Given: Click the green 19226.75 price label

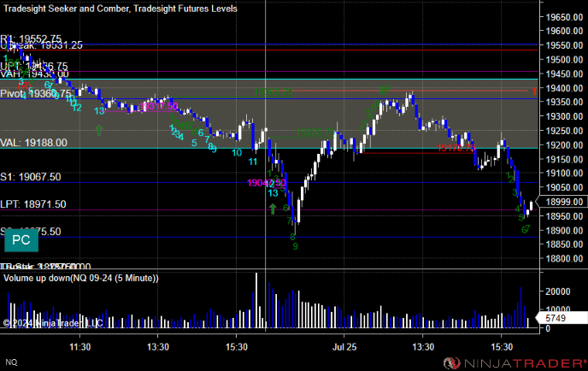Looking at the screenshot, I should point(316,132).
